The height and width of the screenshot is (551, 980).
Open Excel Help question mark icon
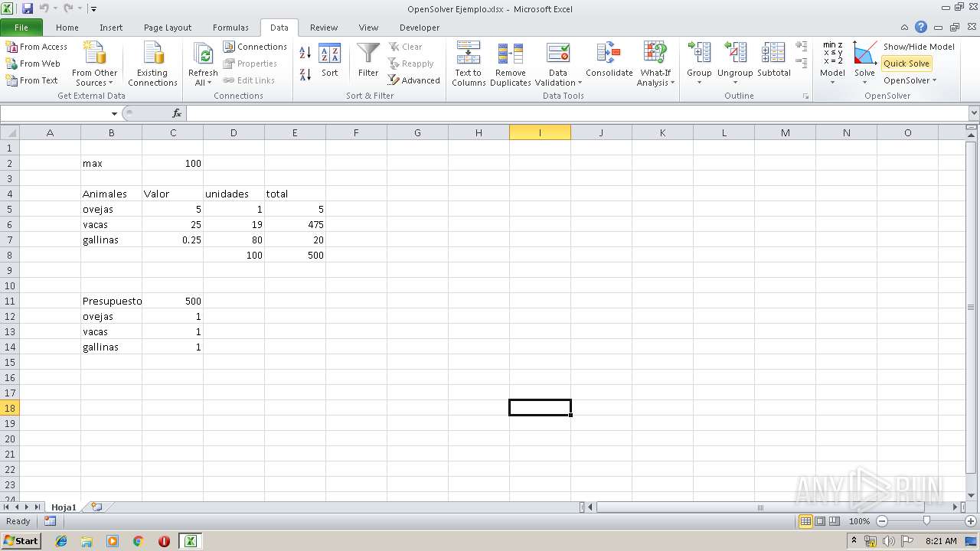pos(921,27)
